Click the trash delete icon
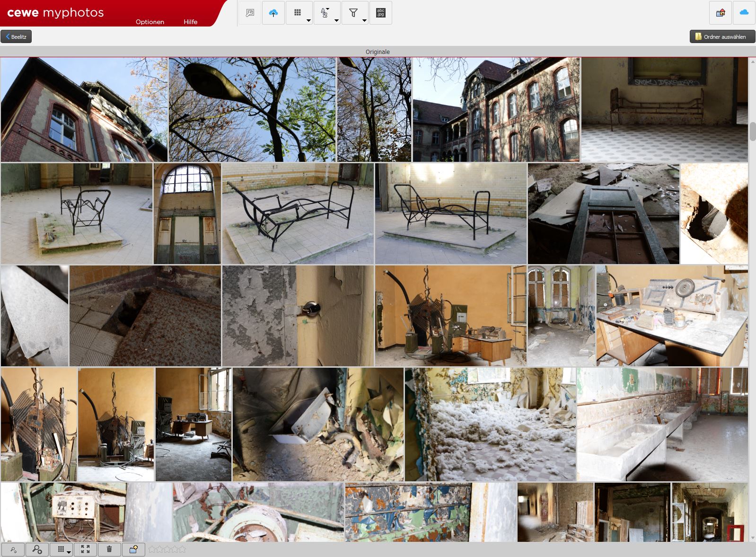This screenshot has width=756, height=557. (109, 549)
